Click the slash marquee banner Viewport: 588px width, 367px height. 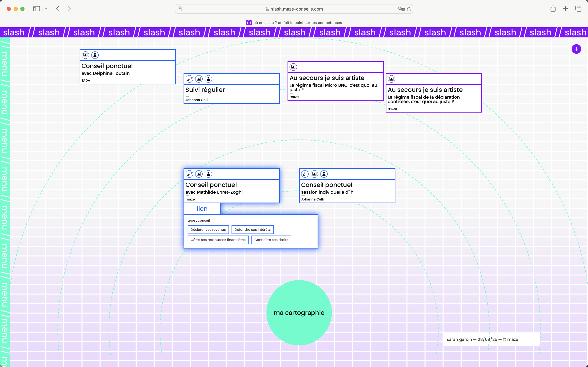pos(294,32)
